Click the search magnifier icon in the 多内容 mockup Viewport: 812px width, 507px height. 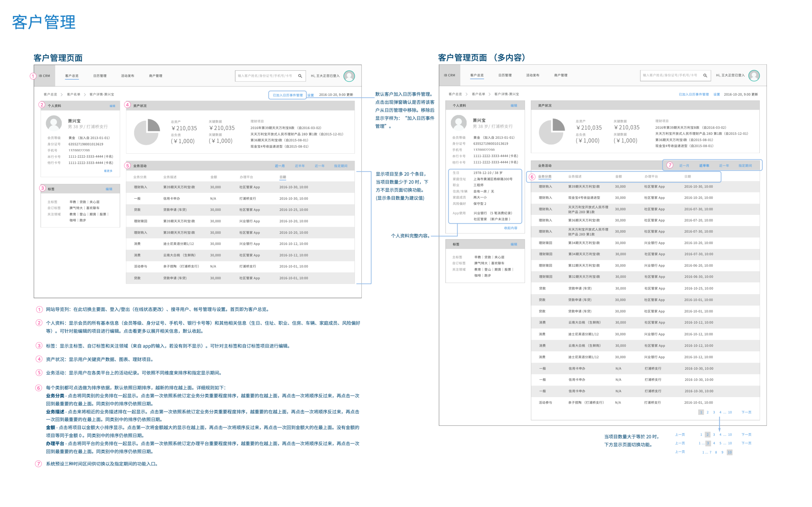click(x=705, y=75)
